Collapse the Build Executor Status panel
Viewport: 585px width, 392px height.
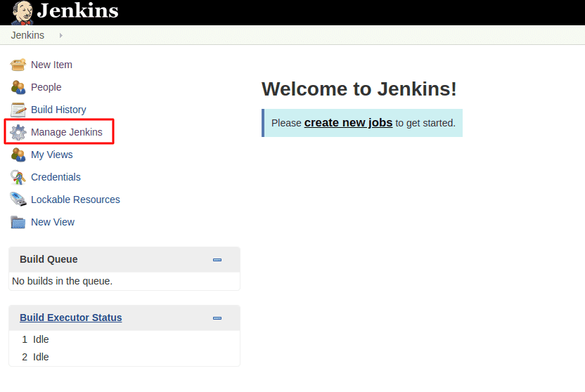point(217,318)
